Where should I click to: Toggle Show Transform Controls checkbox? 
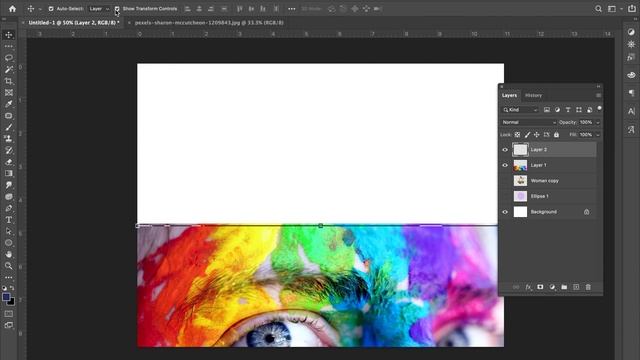point(117,9)
